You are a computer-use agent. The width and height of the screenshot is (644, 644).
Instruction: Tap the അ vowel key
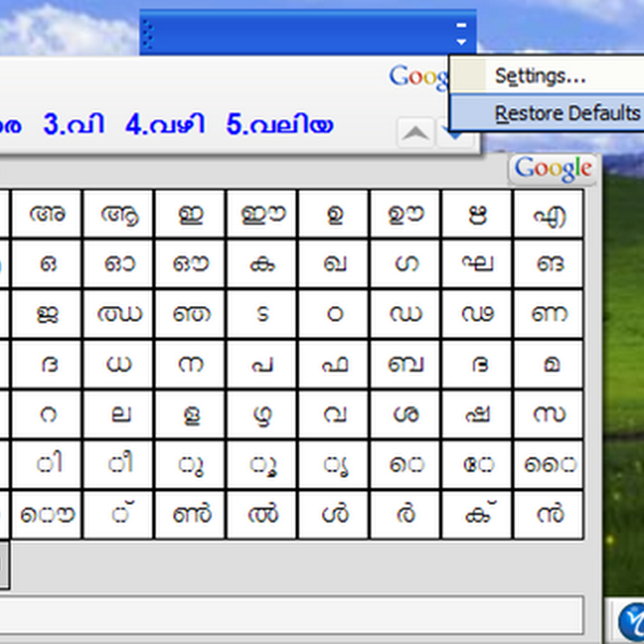pos(47,213)
